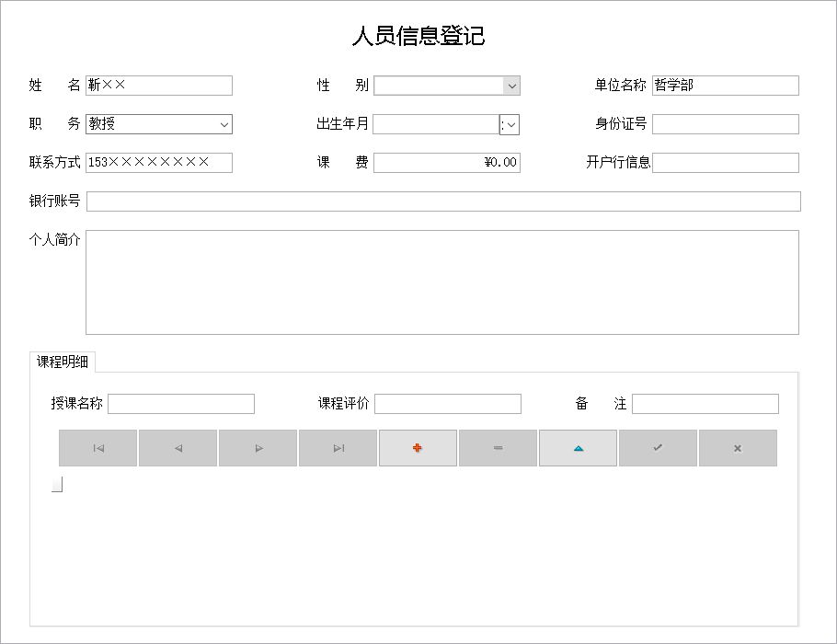Jump to last course record
This screenshot has width=837, height=644.
[338, 448]
